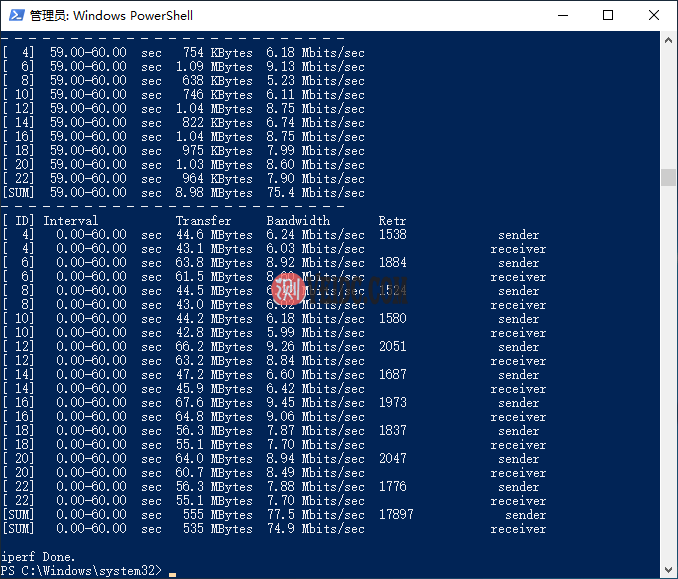
Task: Click the 1538 retransmit value
Action: click(393, 234)
